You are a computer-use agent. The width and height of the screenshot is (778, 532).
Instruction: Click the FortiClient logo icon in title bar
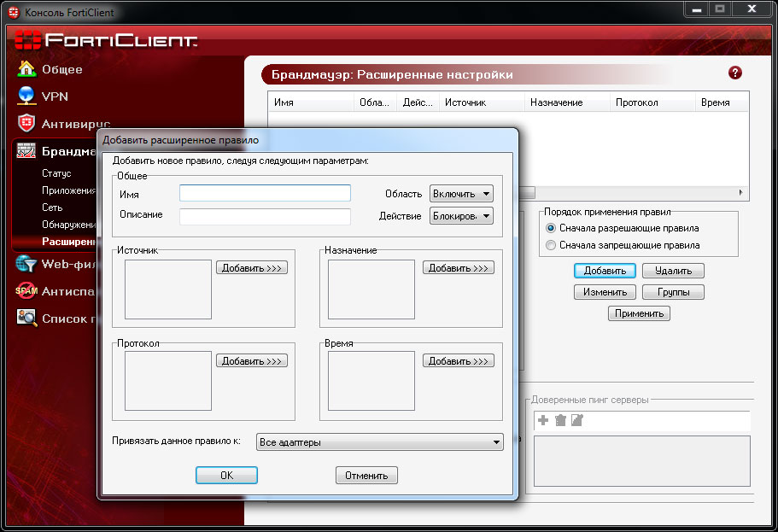tap(14, 13)
